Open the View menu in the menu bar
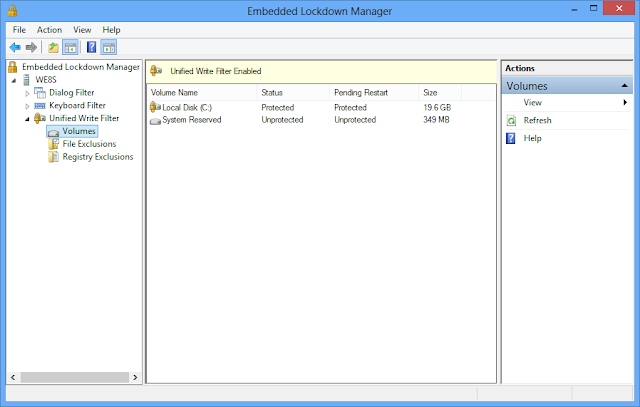The image size is (640, 407). pos(82,30)
